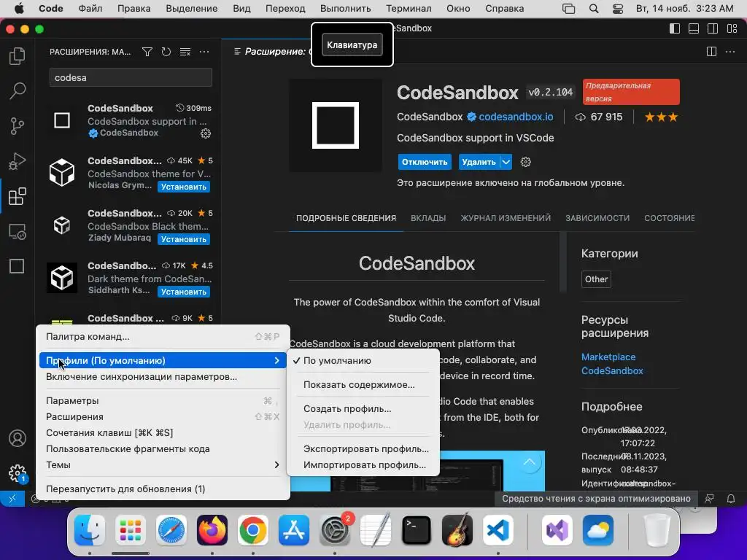Select Палитра команд... menu item
Viewport: 747px width, 560px height.
click(163, 337)
